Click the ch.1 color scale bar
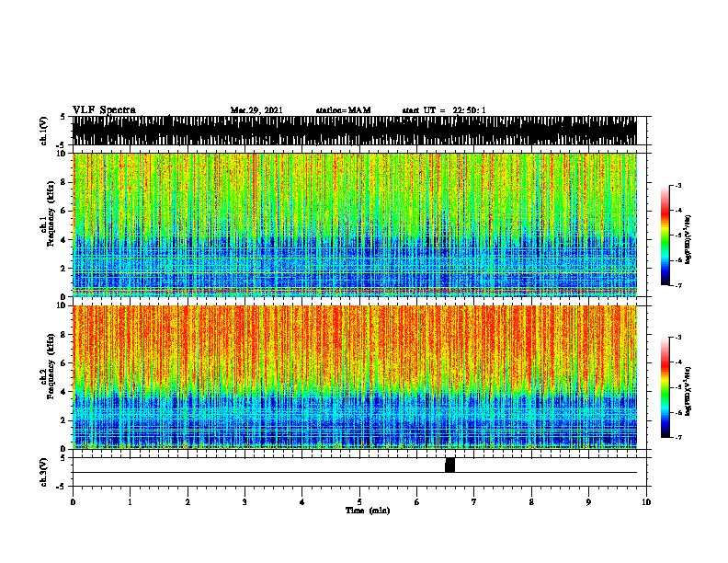Screen dimensions: 728x563 tap(665, 236)
